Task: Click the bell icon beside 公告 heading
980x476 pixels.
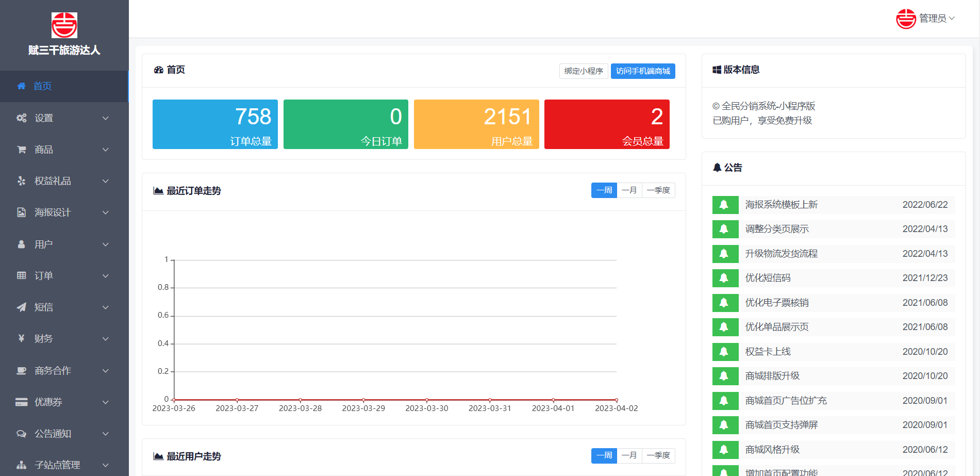Action: coord(717,168)
